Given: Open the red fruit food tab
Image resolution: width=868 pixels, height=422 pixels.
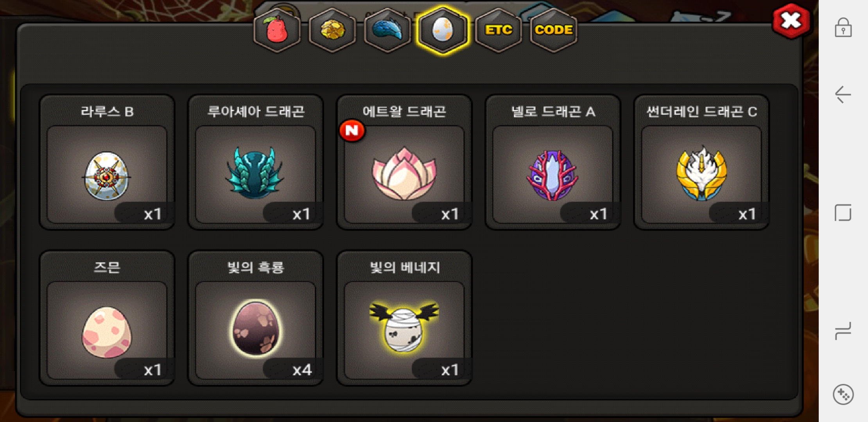Looking at the screenshot, I should (277, 30).
